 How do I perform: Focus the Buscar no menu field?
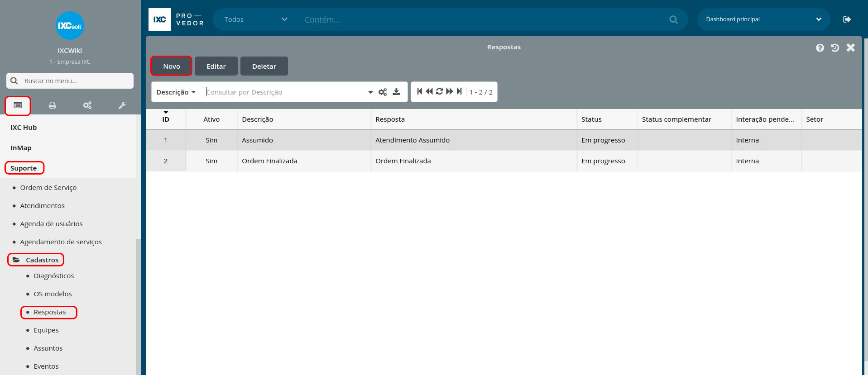70,81
